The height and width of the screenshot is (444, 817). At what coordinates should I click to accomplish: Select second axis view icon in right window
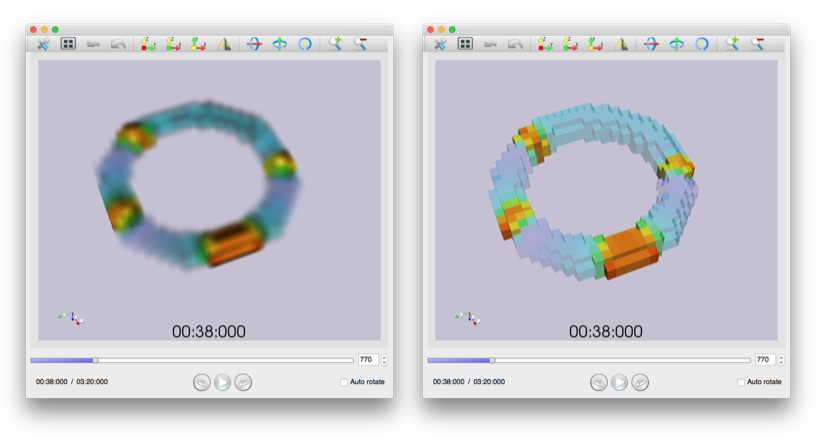tap(571, 44)
